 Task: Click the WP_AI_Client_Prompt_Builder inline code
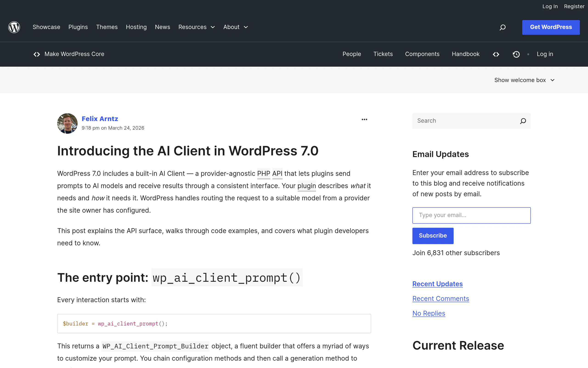155,346
